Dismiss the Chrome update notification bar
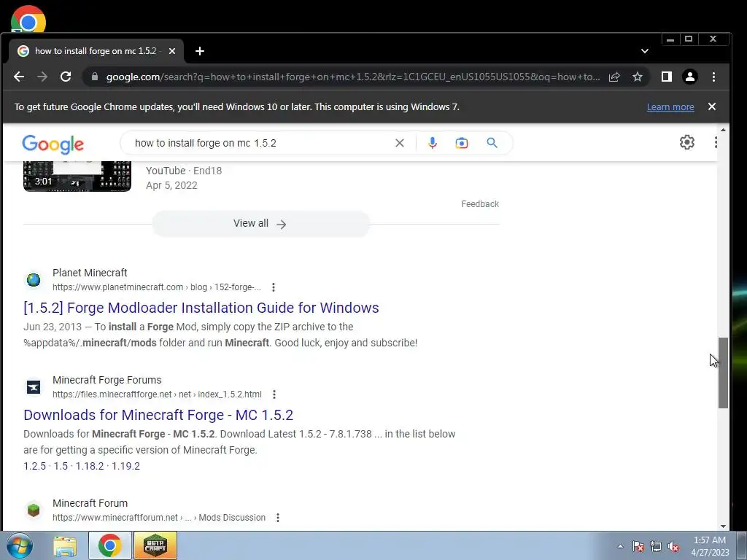 712,106
